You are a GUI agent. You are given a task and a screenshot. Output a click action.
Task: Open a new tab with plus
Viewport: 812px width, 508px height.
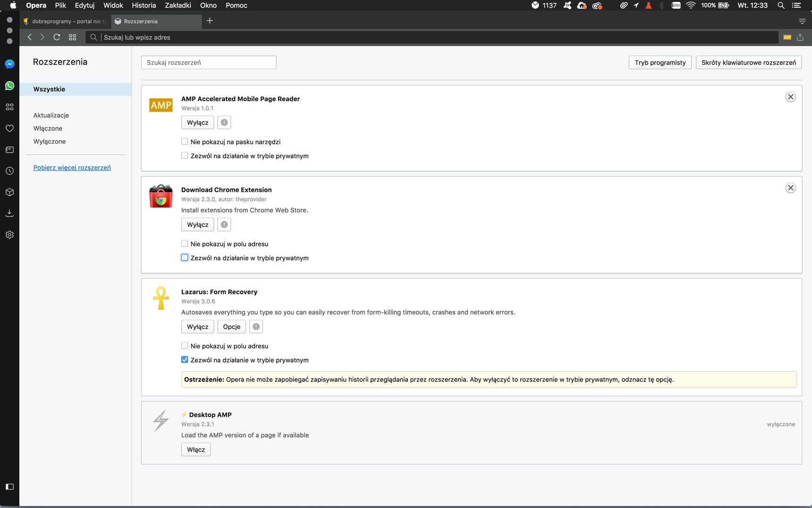coord(210,21)
